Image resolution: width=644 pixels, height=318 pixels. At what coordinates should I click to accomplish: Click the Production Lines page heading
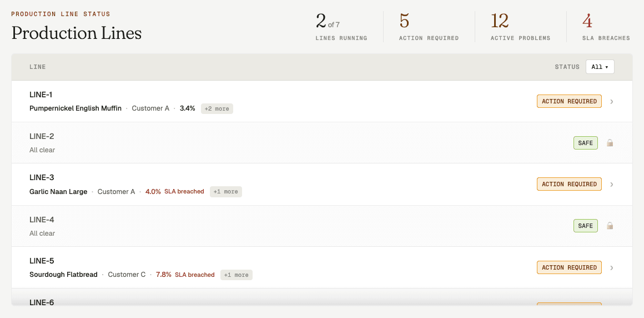pyautogui.click(x=77, y=33)
